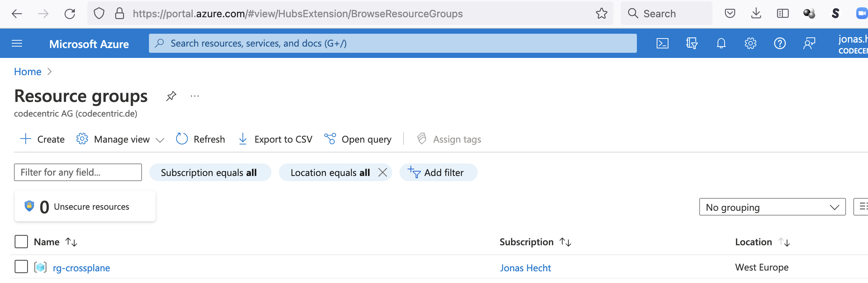The width and height of the screenshot is (868, 283).
Task: Click Export to CSV
Action: tap(276, 139)
